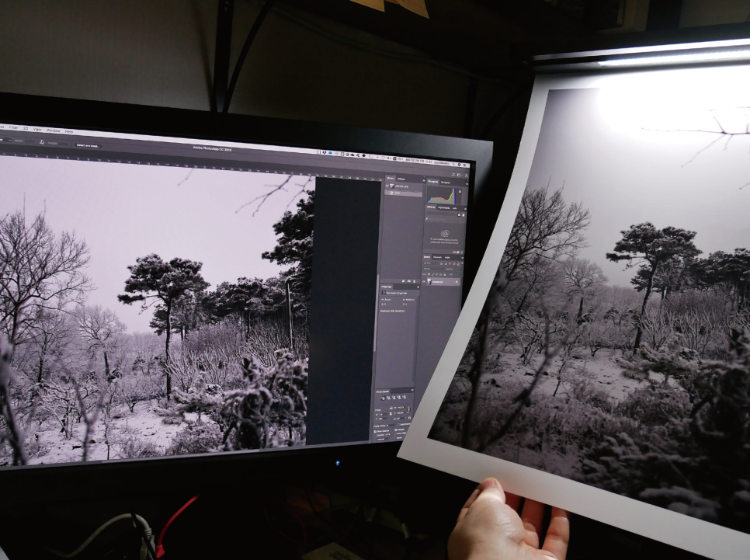Toggle the Auto Hide checkbox
This screenshot has width=750, height=560.
[395, 433]
